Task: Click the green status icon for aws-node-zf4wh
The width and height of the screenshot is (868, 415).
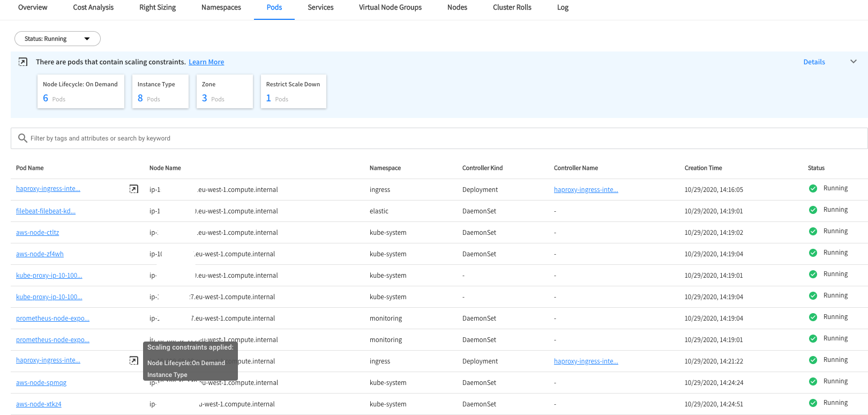Action: click(813, 253)
